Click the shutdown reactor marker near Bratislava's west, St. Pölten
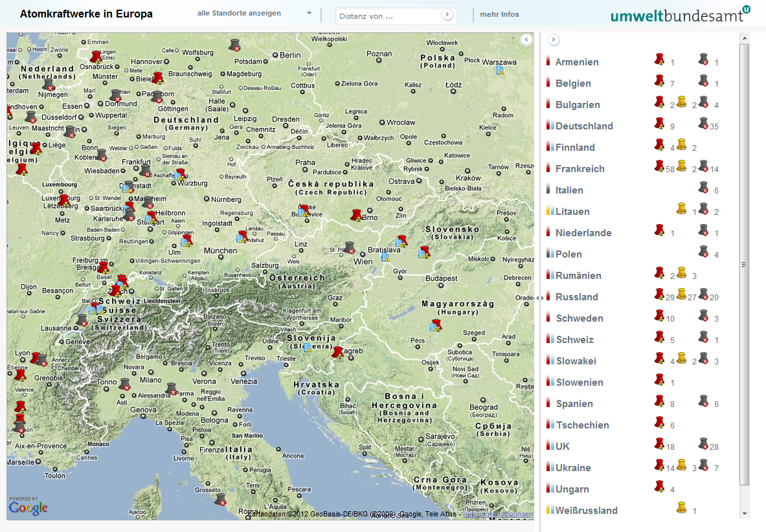The height and width of the screenshot is (532, 766). pyautogui.click(x=349, y=247)
